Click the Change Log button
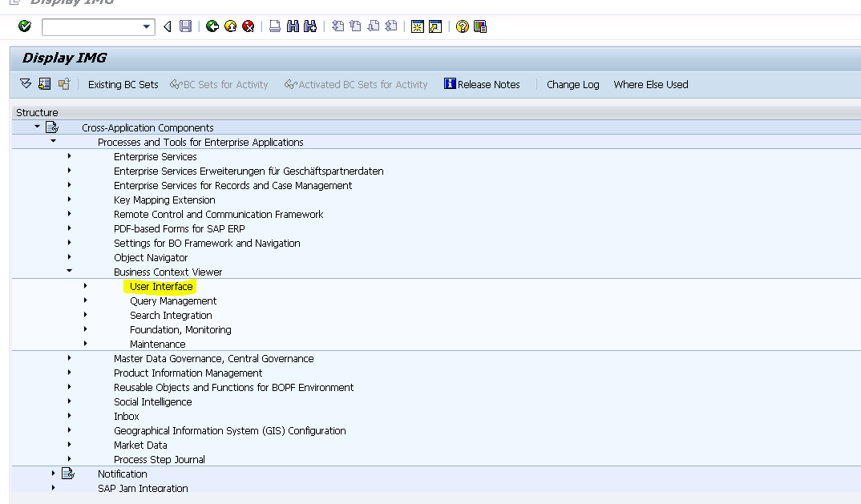The width and height of the screenshot is (861, 504). click(x=572, y=84)
